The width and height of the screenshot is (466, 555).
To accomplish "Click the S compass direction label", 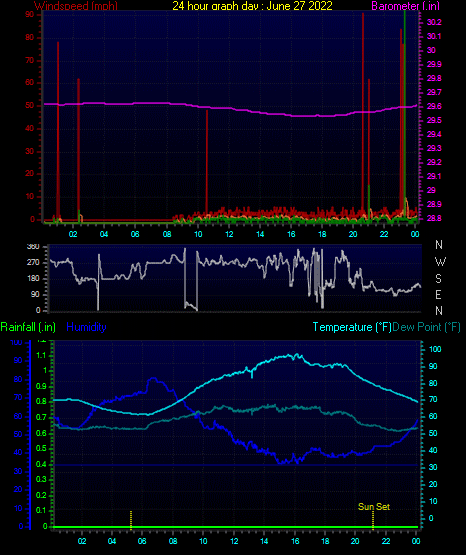I will point(438,279).
